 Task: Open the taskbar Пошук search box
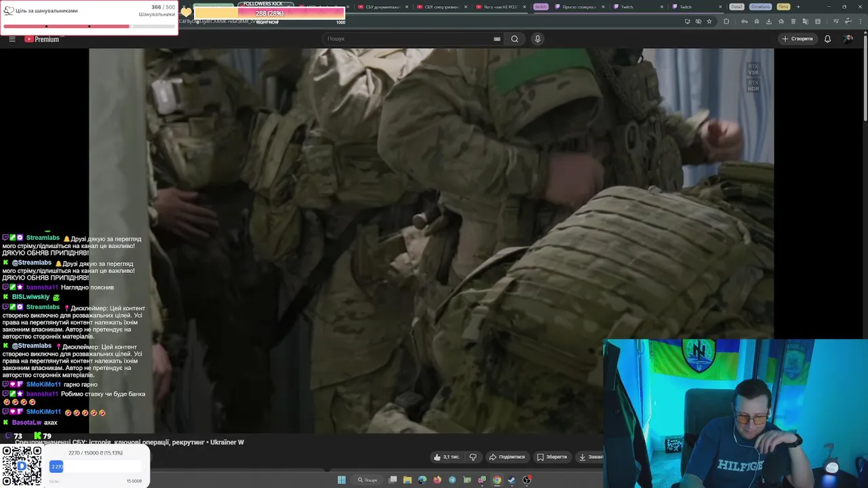click(x=368, y=480)
